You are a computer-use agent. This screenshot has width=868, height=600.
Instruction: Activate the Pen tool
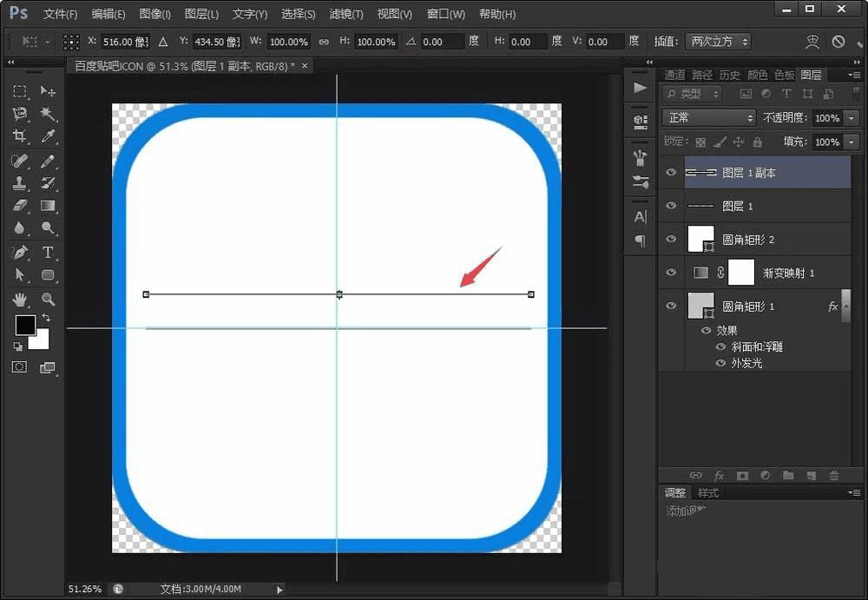(x=20, y=253)
